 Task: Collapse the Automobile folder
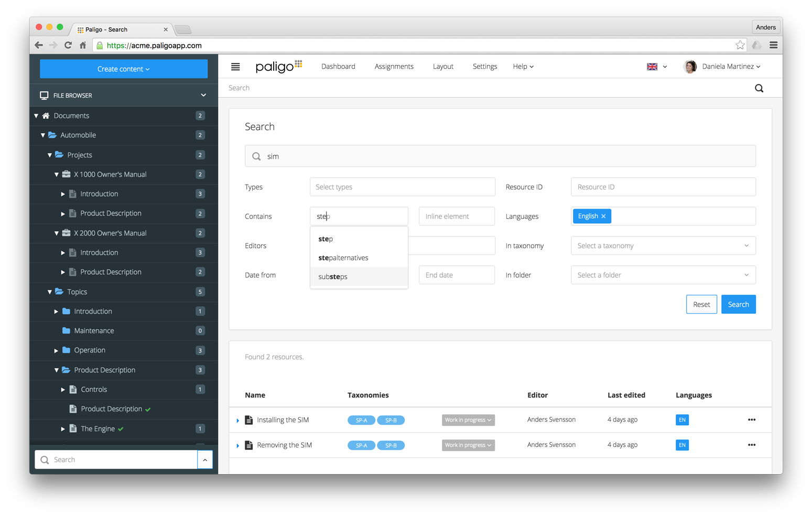[43, 135]
